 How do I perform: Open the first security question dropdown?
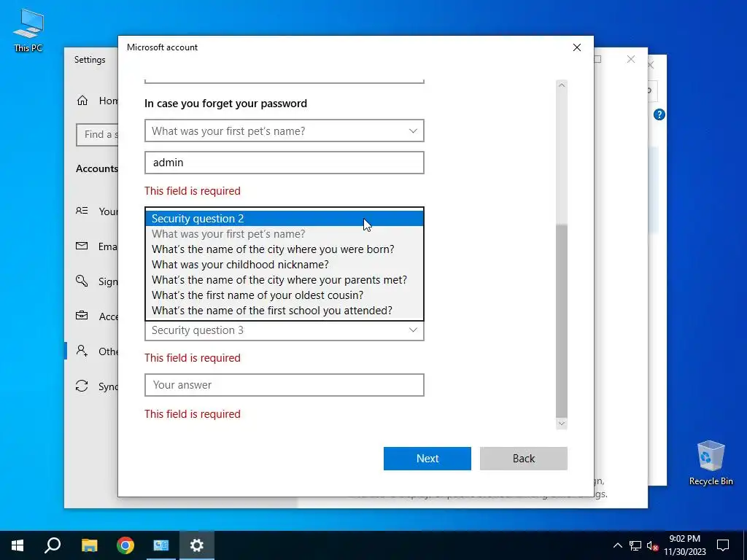(285, 131)
